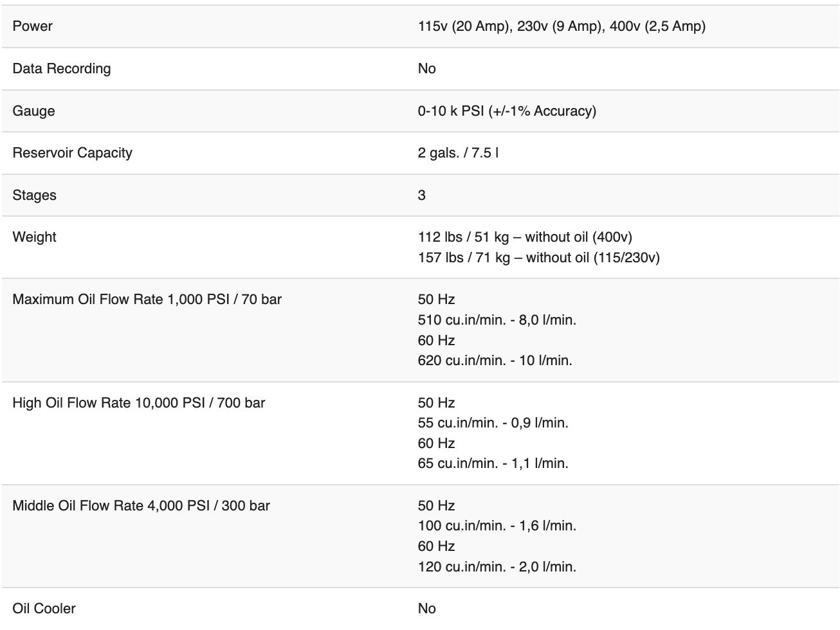The width and height of the screenshot is (840, 630).
Task: Click the 157 lbs / 71 kg weight line
Action: tap(538, 258)
